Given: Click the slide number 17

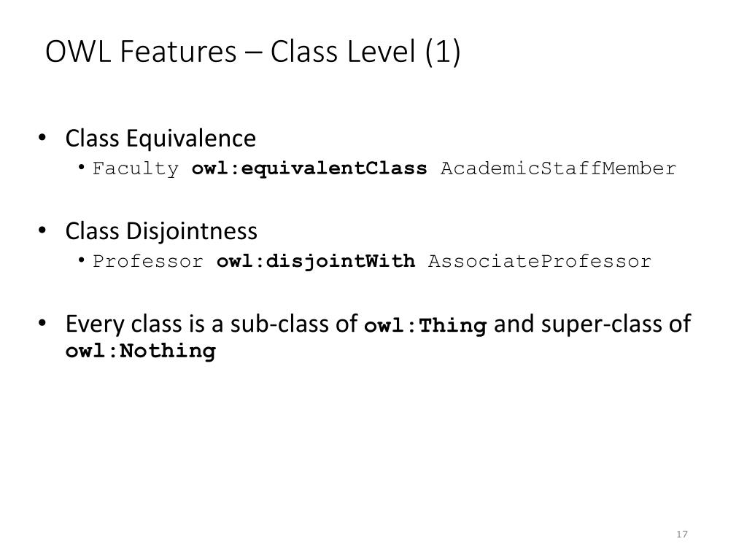Looking at the screenshot, I should [x=682, y=534].
